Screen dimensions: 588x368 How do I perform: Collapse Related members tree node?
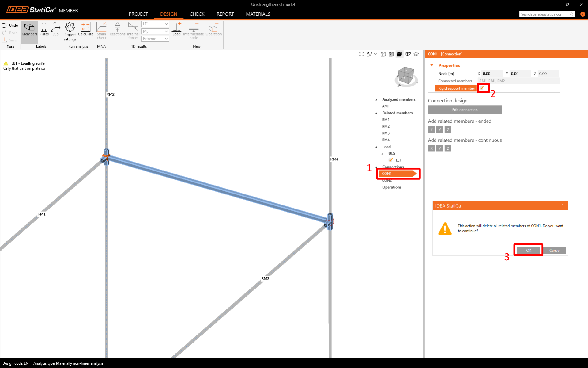377,113
